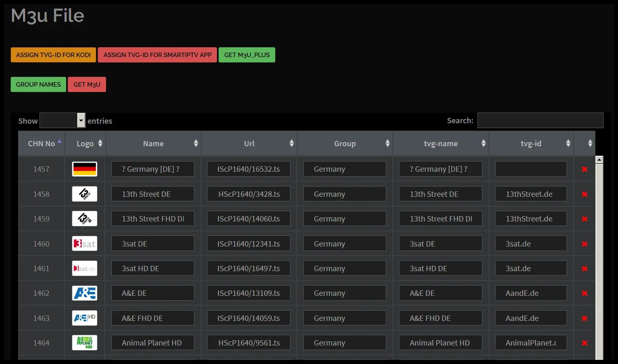Viewport: 618px width, 364px height.
Task: Sort table by Logo column
Action: click(x=85, y=143)
